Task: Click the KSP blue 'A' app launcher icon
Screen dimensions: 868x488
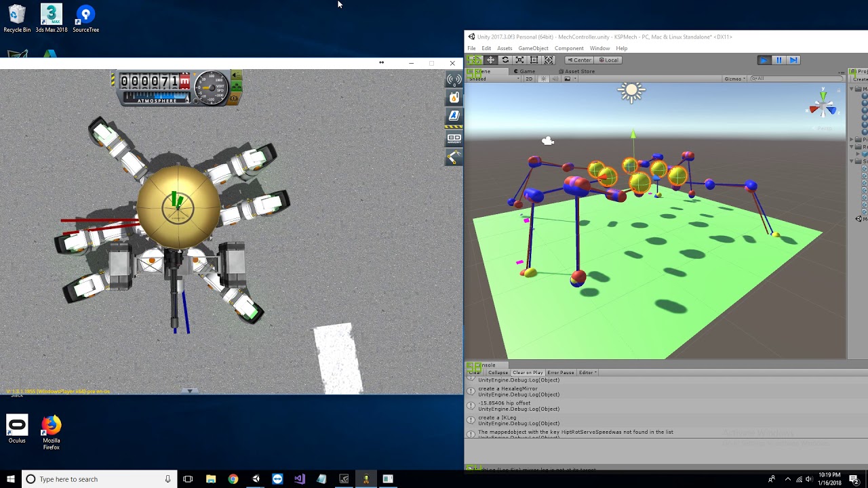Action: pyautogui.click(x=454, y=116)
